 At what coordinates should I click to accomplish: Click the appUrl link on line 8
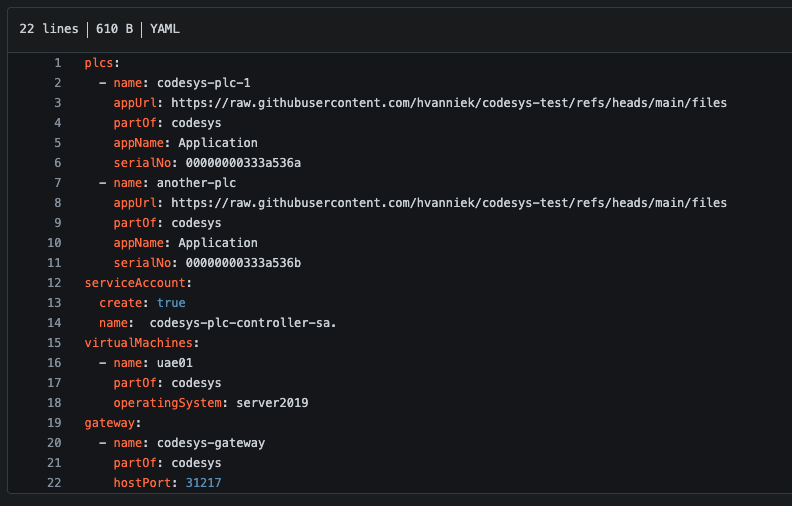pyautogui.click(x=449, y=203)
